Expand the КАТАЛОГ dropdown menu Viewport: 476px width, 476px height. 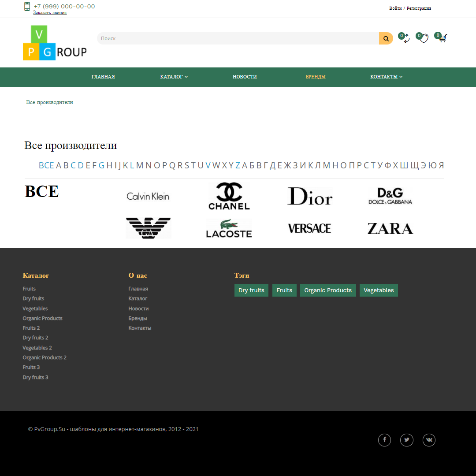point(174,77)
